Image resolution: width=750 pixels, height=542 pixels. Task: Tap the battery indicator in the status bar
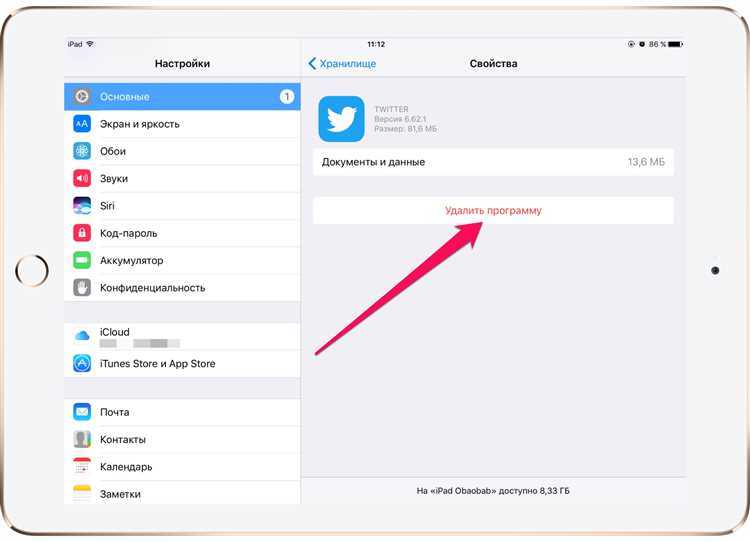(x=675, y=44)
